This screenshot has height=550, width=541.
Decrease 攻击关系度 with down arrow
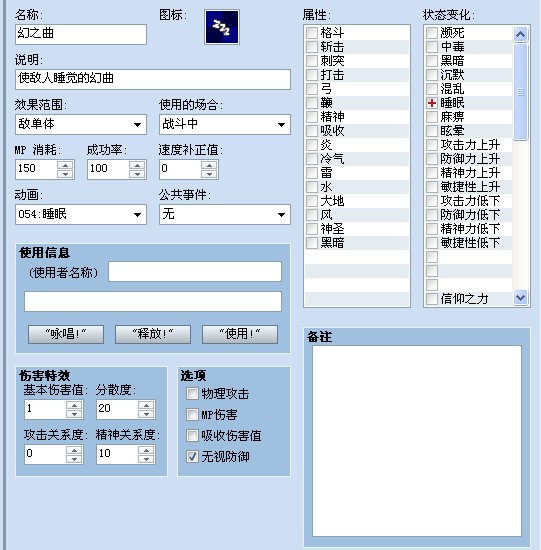click(74, 459)
